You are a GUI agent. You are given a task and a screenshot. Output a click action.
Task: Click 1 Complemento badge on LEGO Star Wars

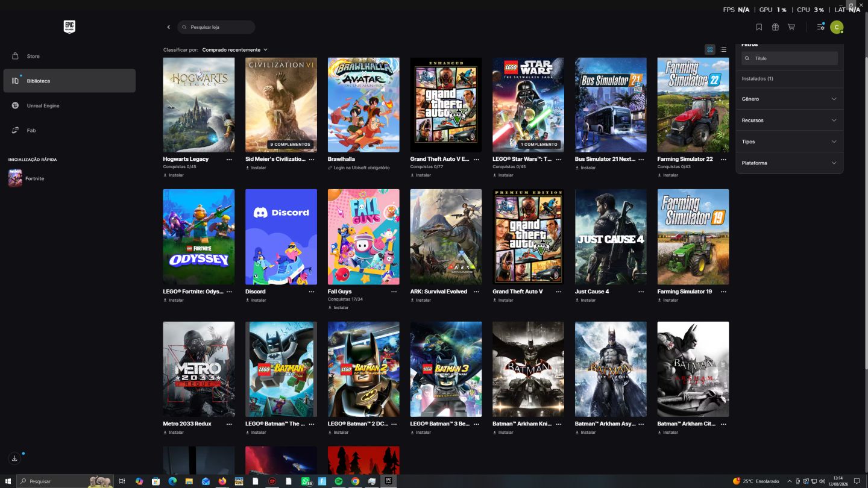[x=539, y=145]
